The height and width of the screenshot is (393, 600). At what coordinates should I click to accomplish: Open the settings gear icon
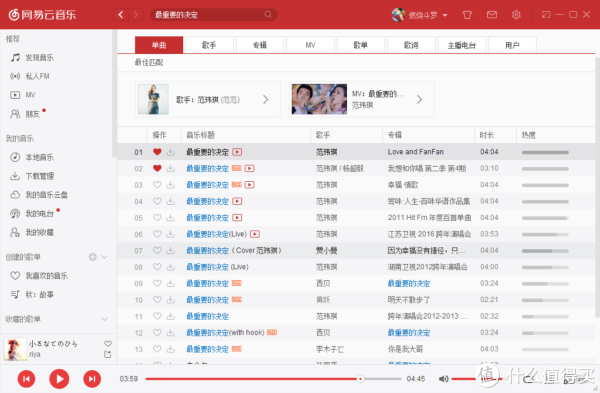point(516,15)
